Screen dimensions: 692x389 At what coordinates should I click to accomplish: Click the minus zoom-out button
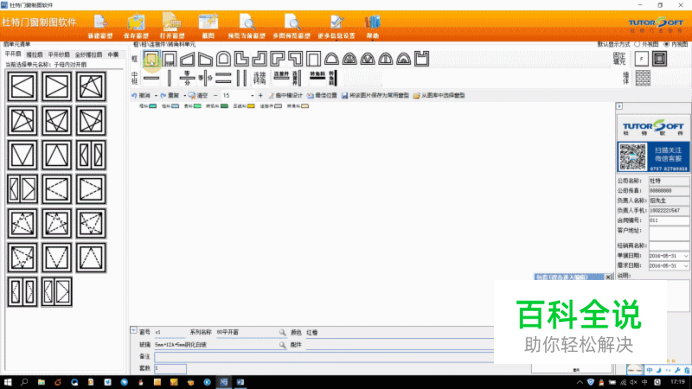[x=216, y=95]
